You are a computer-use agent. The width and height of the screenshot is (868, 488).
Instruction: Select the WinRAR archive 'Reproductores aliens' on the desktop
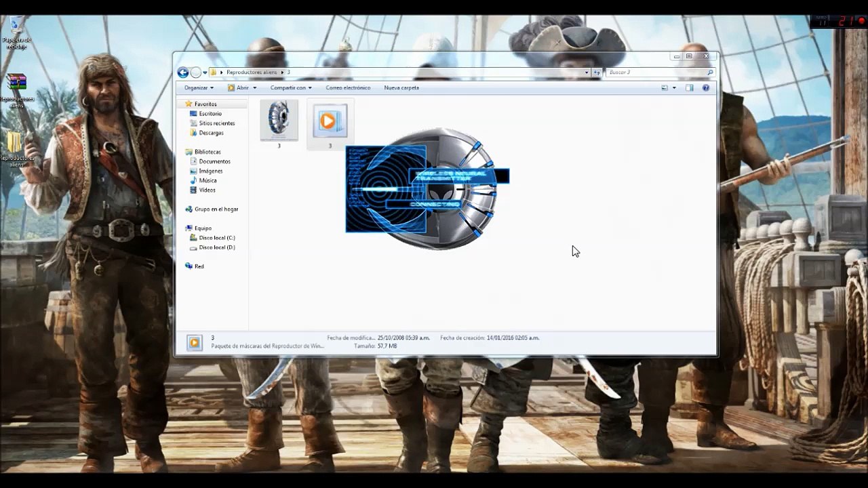point(16,91)
